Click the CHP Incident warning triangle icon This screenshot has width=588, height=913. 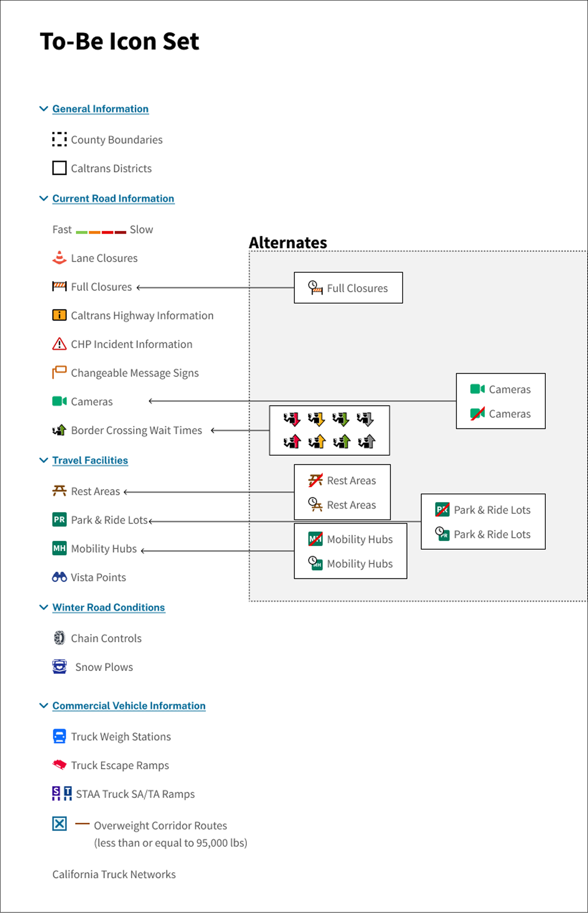pyautogui.click(x=59, y=344)
